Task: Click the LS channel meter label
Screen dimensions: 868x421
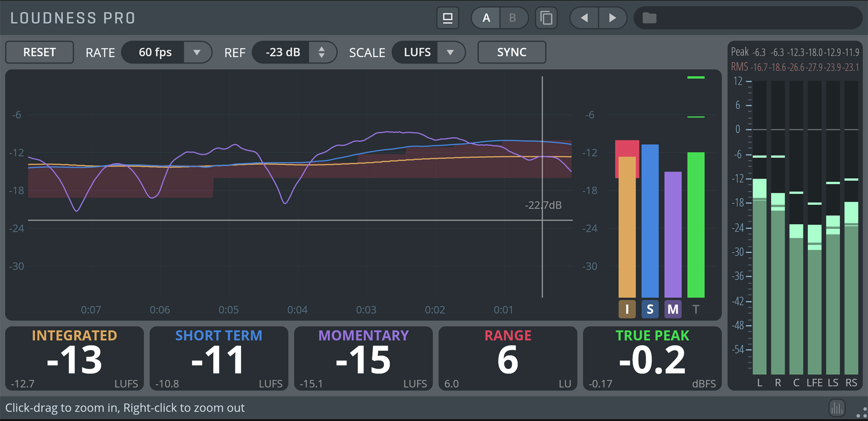Action: pyautogui.click(x=833, y=383)
